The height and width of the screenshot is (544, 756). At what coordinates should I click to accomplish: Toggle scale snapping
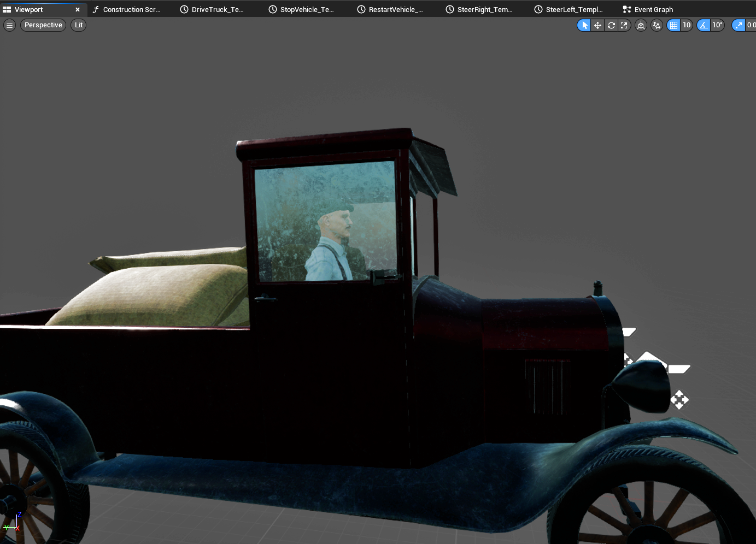coord(739,25)
